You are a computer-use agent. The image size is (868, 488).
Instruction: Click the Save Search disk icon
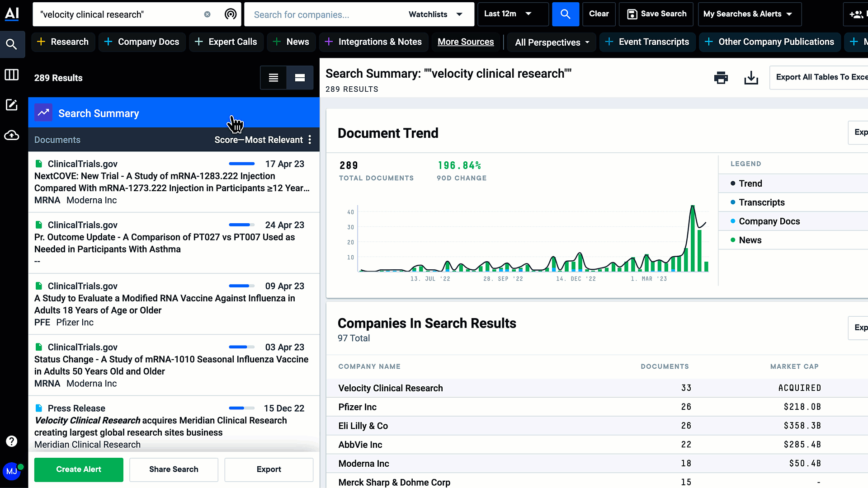632,14
